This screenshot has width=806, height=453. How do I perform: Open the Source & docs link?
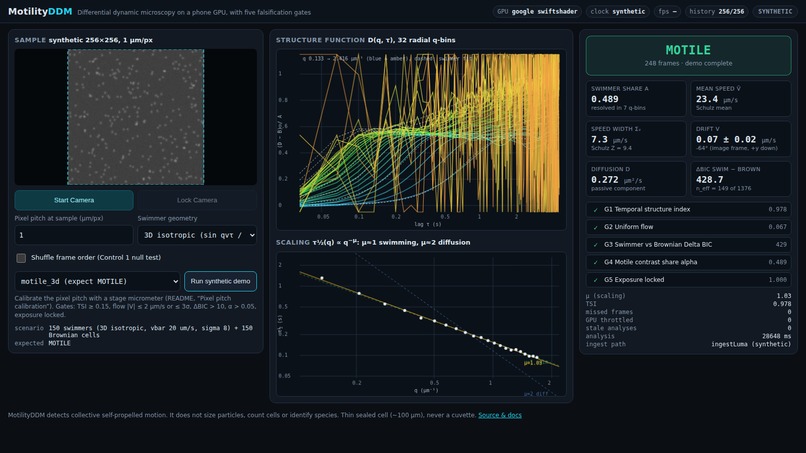click(x=500, y=415)
